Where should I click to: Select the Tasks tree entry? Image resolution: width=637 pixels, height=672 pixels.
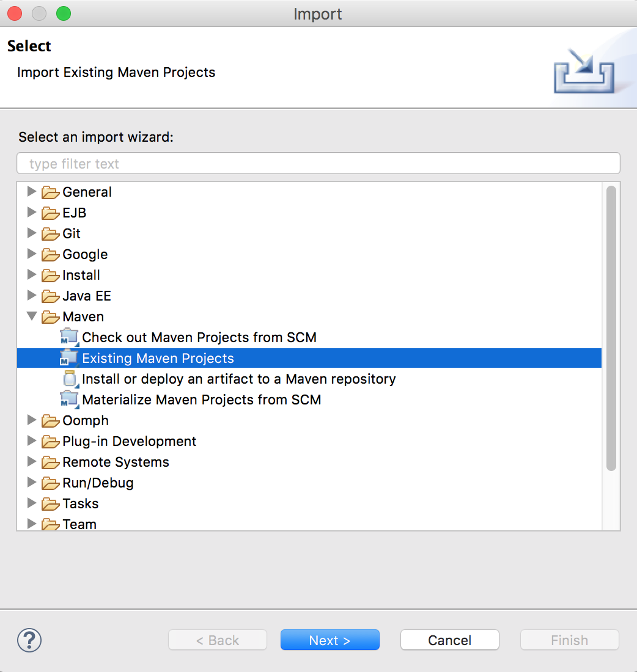(81, 503)
